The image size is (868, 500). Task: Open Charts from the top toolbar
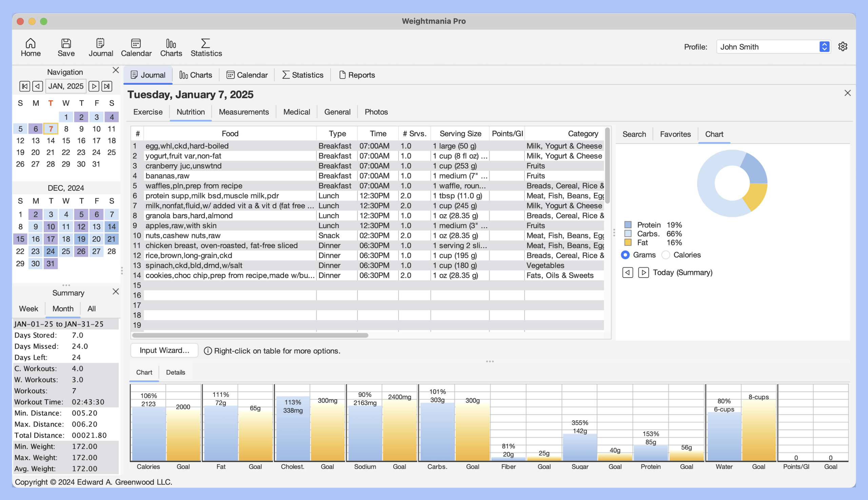pyautogui.click(x=171, y=47)
